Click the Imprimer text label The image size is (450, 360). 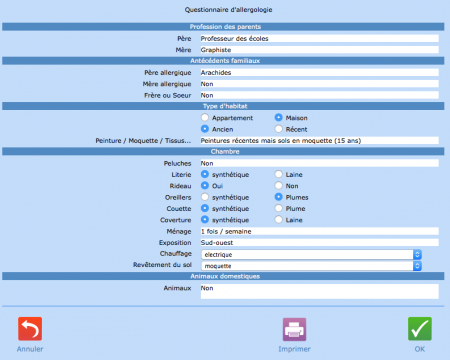pyautogui.click(x=294, y=349)
